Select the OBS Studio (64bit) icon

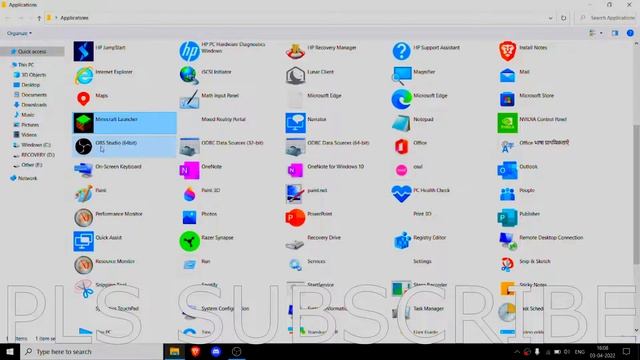[x=83, y=146]
